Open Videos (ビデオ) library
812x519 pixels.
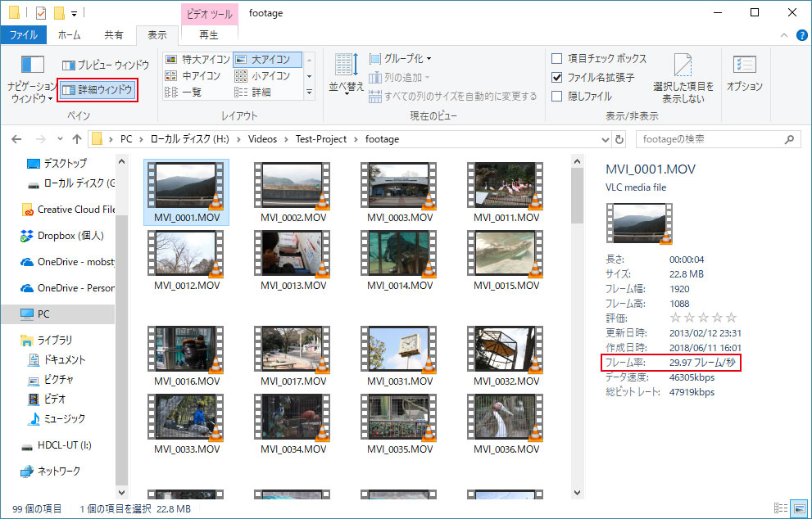pyautogui.click(x=47, y=399)
